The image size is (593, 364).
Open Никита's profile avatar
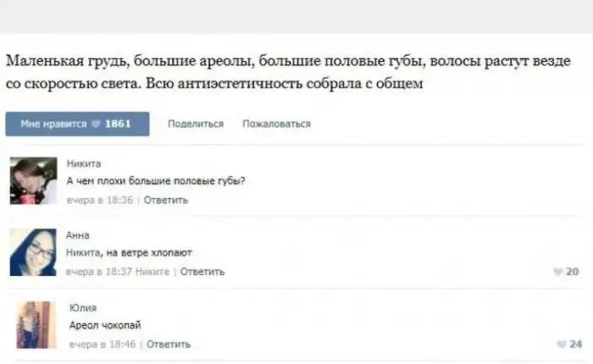point(34,180)
